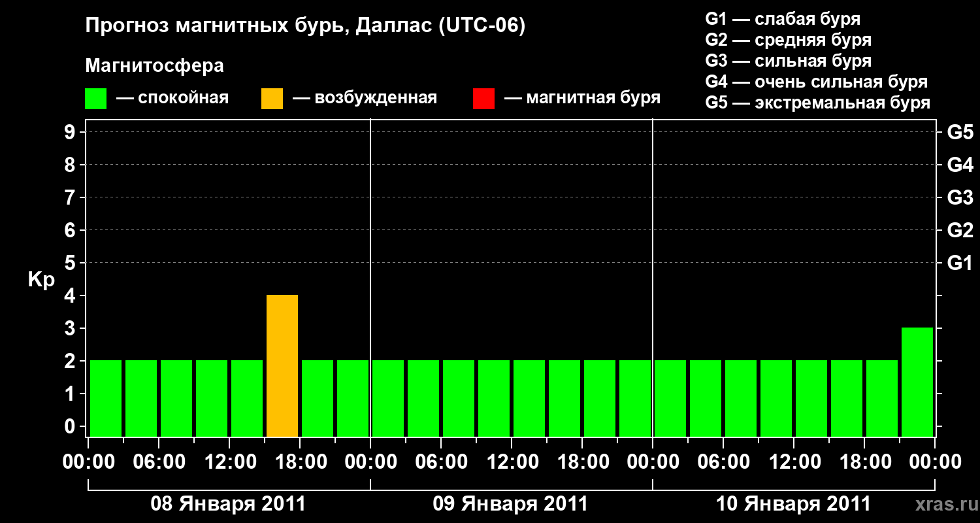The width and height of the screenshot is (980, 523).
Task: Click 'G5 — экстремальная буря' legend line
Action: 817,103
